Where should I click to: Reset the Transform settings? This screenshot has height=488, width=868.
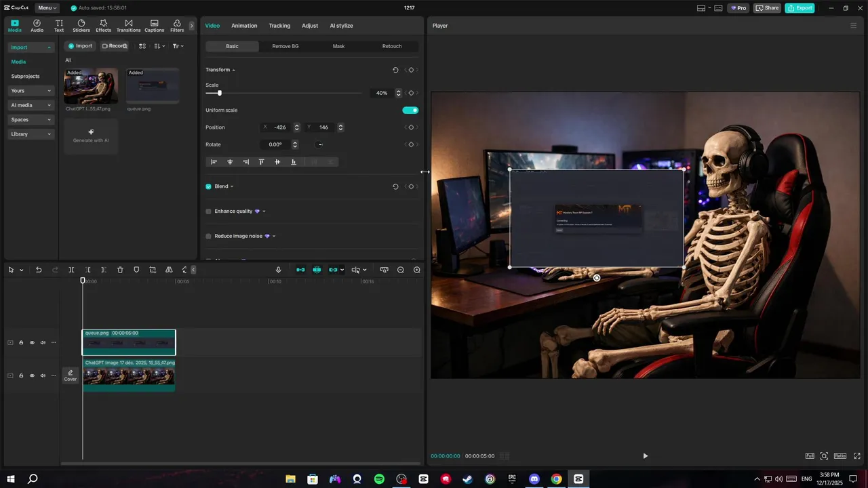[395, 70]
